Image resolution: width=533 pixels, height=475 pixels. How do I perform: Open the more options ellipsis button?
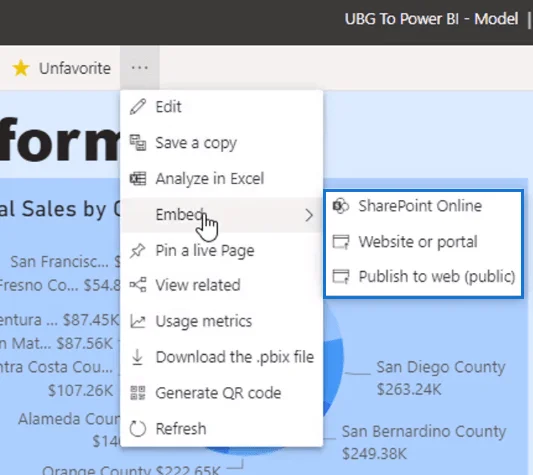(140, 68)
